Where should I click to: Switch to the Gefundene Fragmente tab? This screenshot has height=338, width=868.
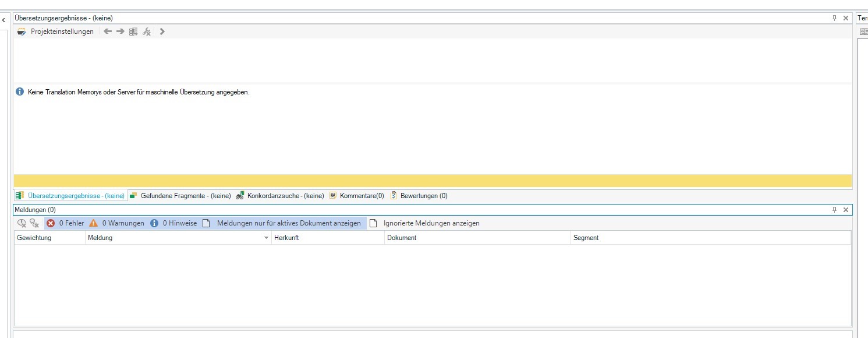click(180, 196)
